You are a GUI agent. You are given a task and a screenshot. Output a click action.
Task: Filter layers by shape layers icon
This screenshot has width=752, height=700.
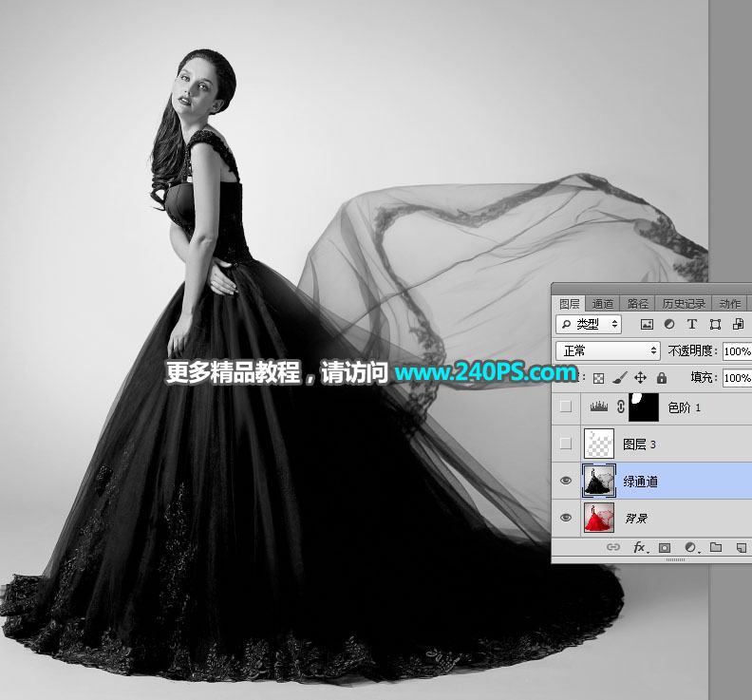tap(715, 325)
